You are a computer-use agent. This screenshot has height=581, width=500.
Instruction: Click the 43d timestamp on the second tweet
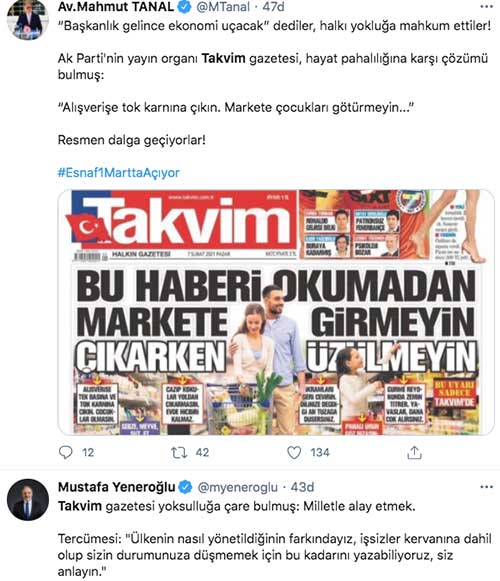(302, 487)
